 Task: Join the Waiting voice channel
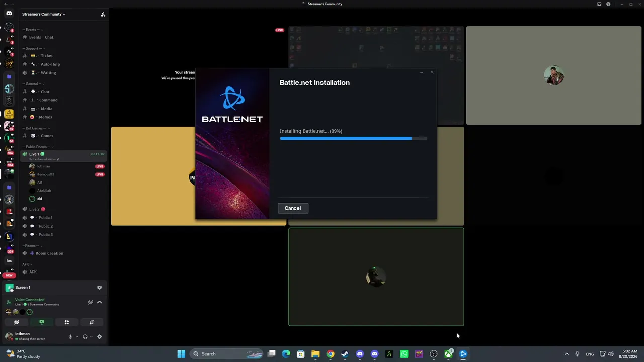pyautogui.click(x=63, y=73)
